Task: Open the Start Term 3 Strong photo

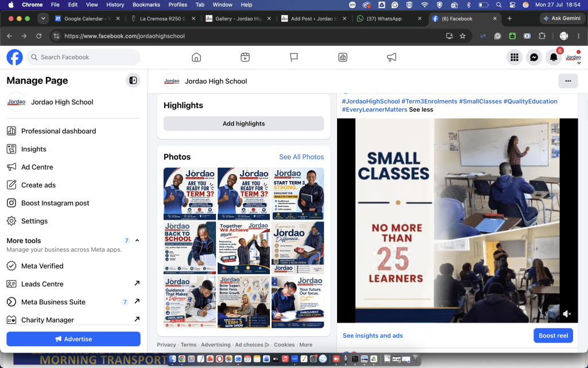Action: pos(298,194)
